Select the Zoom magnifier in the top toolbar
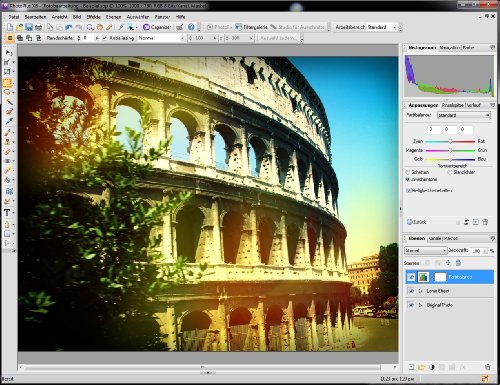 click(x=90, y=27)
